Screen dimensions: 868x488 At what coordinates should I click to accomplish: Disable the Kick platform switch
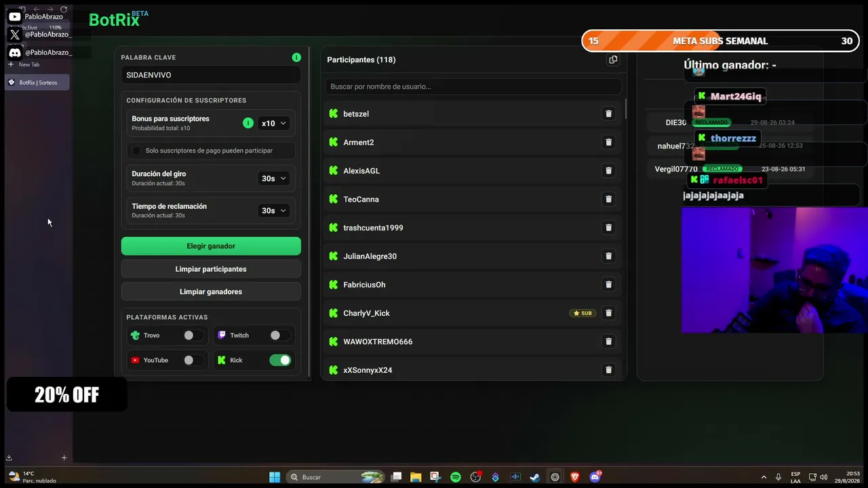279,361
